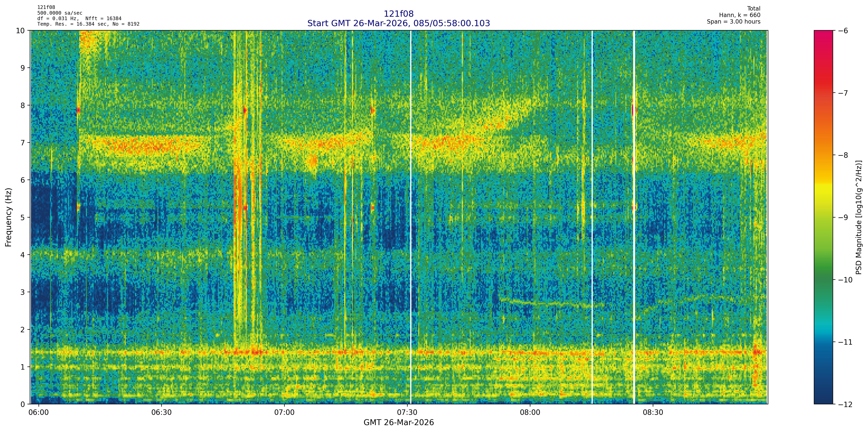Click the 500.0000 sa/sec header text

point(60,13)
